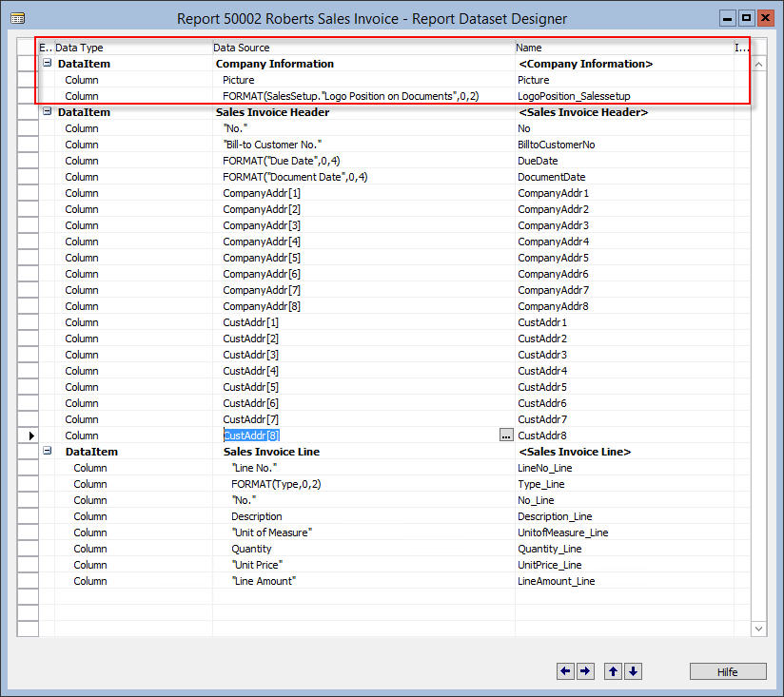The width and height of the screenshot is (784, 697).
Task: Select the Quantity_Line name cell
Action: (x=624, y=549)
